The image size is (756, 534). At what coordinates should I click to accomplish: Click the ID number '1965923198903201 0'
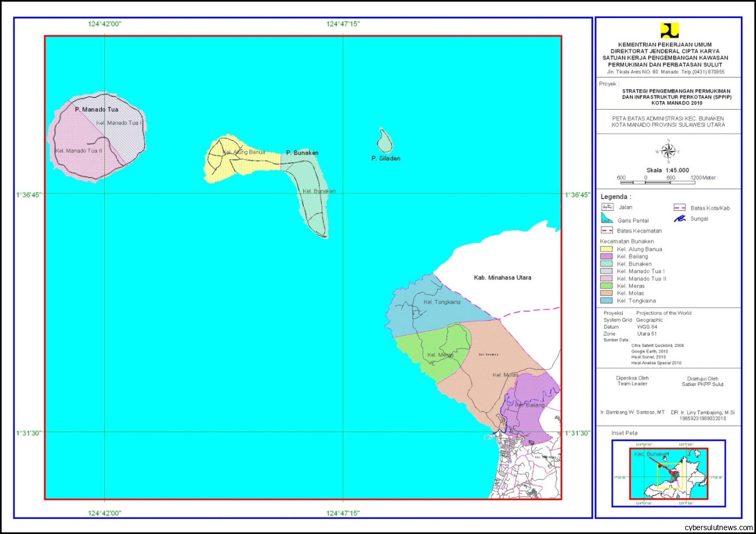pyautogui.click(x=703, y=418)
